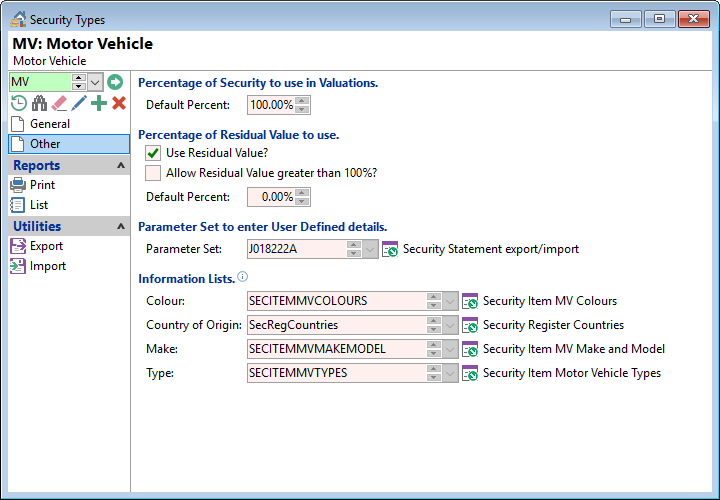This screenshot has height=500, width=720.
Task: Enable Allow Residual Value greater than 100%
Action: click(x=153, y=173)
